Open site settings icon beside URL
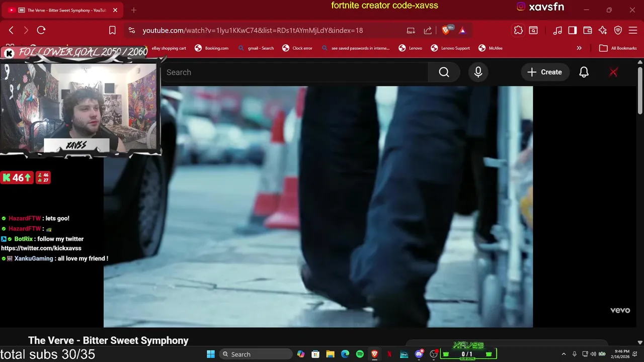The image size is (644, 362). [132, 30]
